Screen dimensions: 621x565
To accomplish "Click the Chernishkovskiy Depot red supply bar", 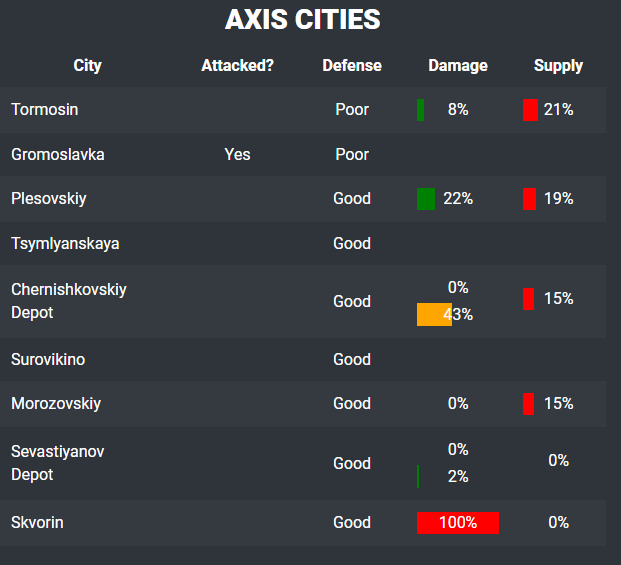I will pos(528,298).
